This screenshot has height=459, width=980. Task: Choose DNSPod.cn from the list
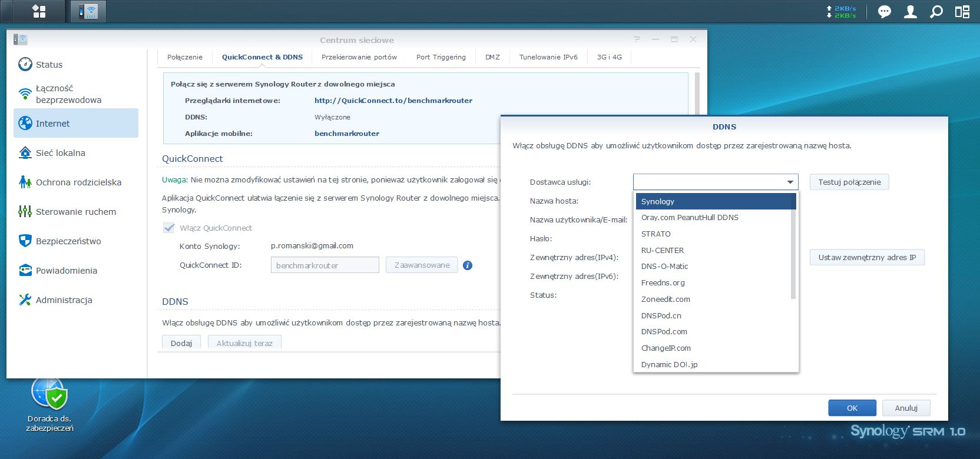coord(716,315)
